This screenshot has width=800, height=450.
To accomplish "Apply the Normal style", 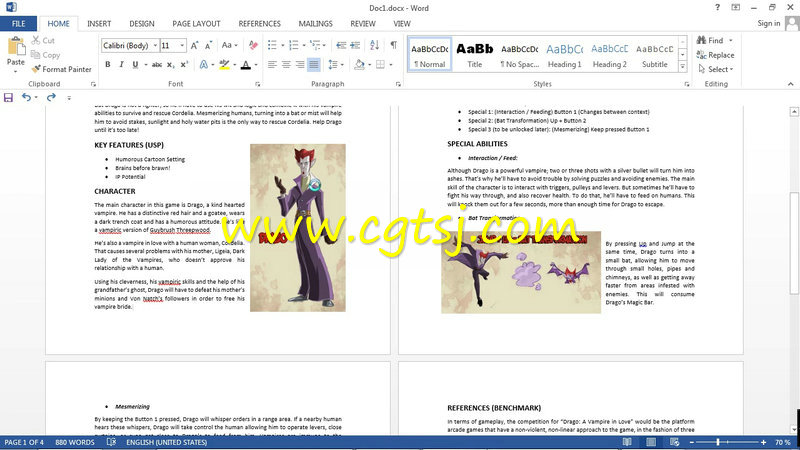I will tap(430, 54).
